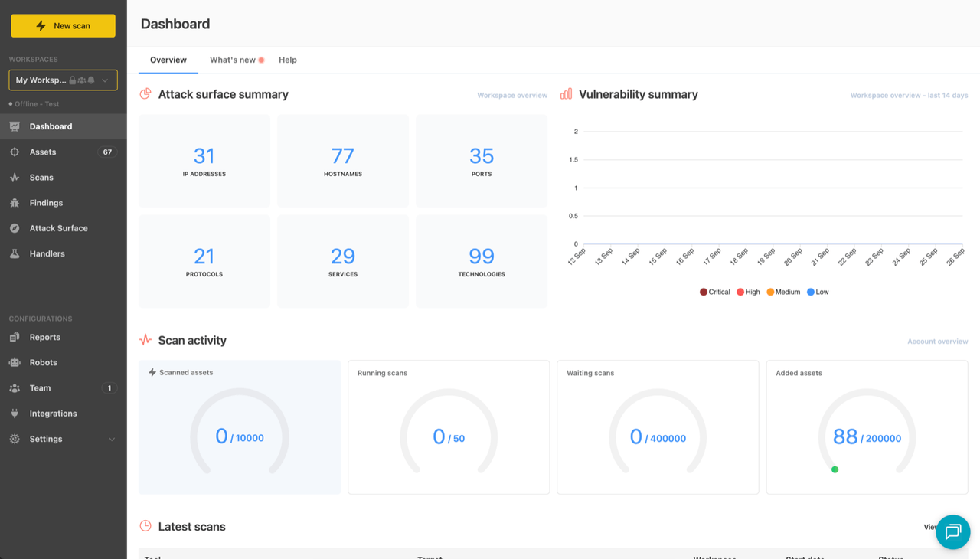
Task: Click the Findings bug icon
Action: (x=15, y=203)
